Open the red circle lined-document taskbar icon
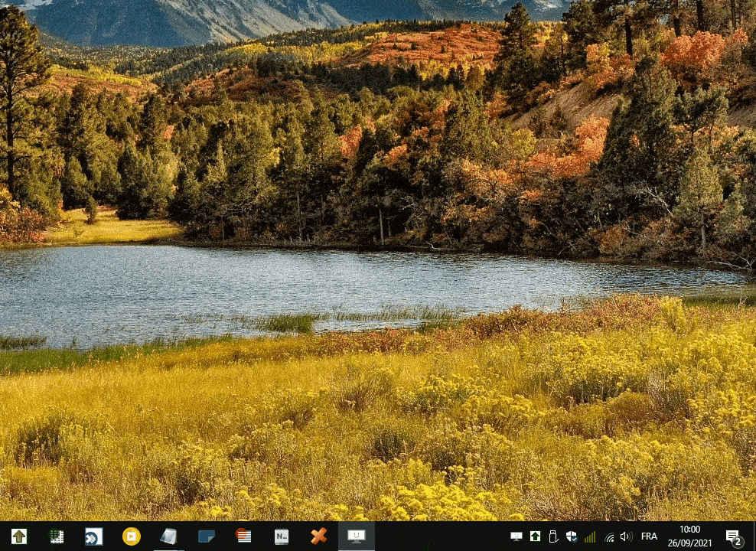The width and height of the screenshot is (756, 551). [x=243, y=536]
